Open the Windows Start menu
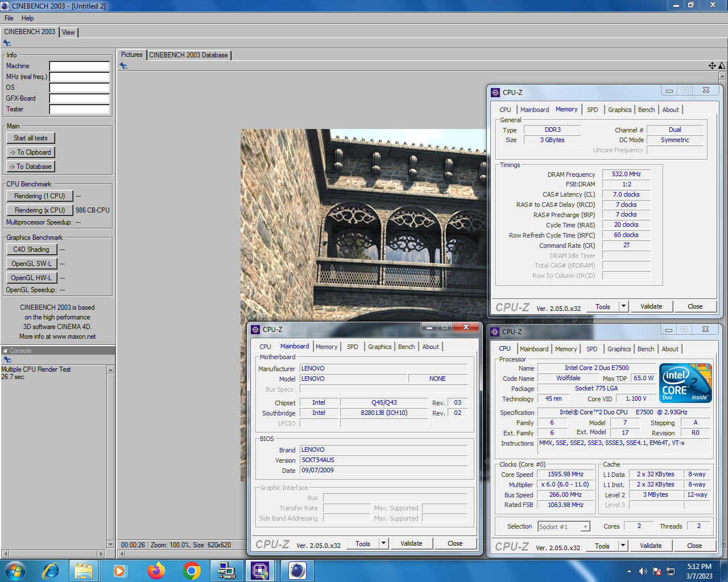 click(15, 571)
